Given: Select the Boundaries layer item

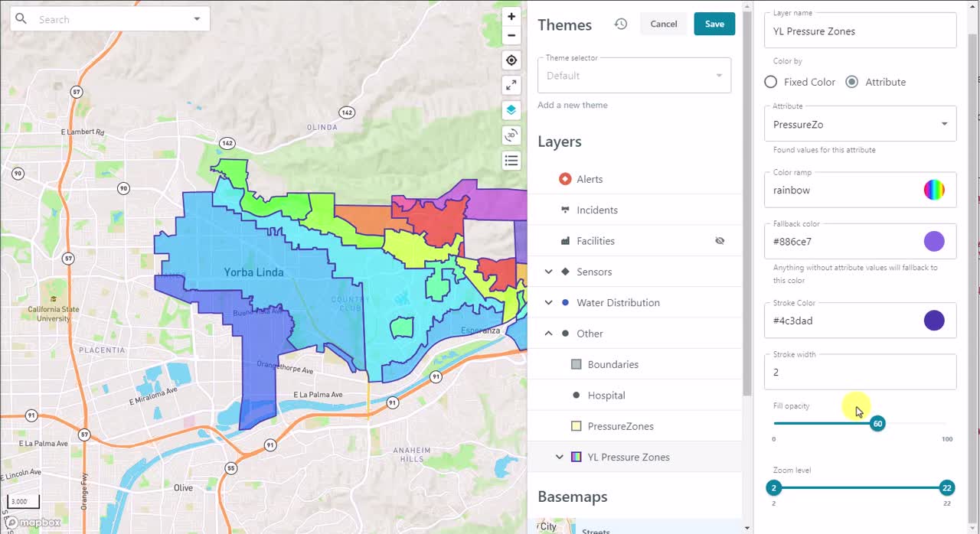Looking at the screenshot, I should (635, 364).
